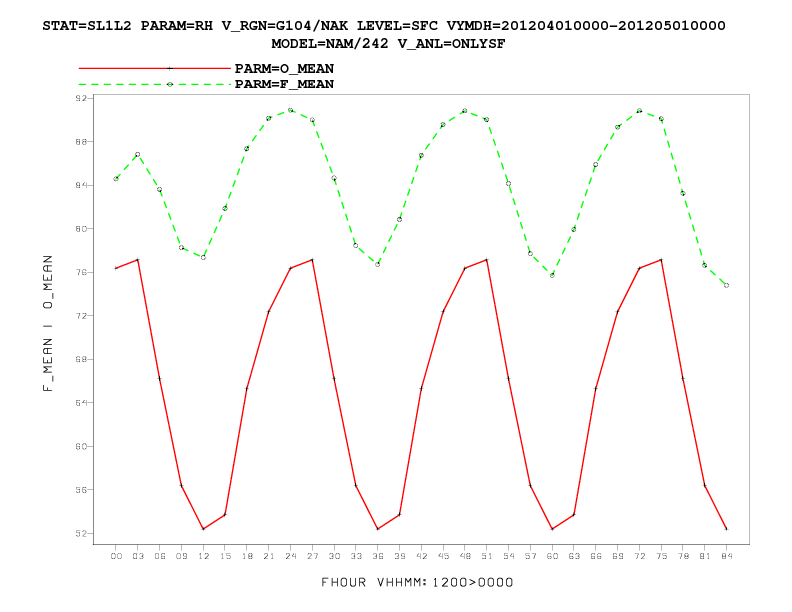This screenshot has width=792, height=612.
Task: Click the green F_MEAN data point at hour 00
Action: pos(116,178)
